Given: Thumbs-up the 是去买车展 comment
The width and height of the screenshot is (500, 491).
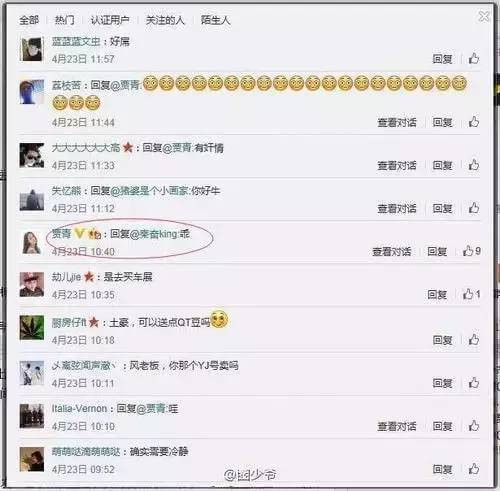Looking at the screenshot, I should click(471, 294).
